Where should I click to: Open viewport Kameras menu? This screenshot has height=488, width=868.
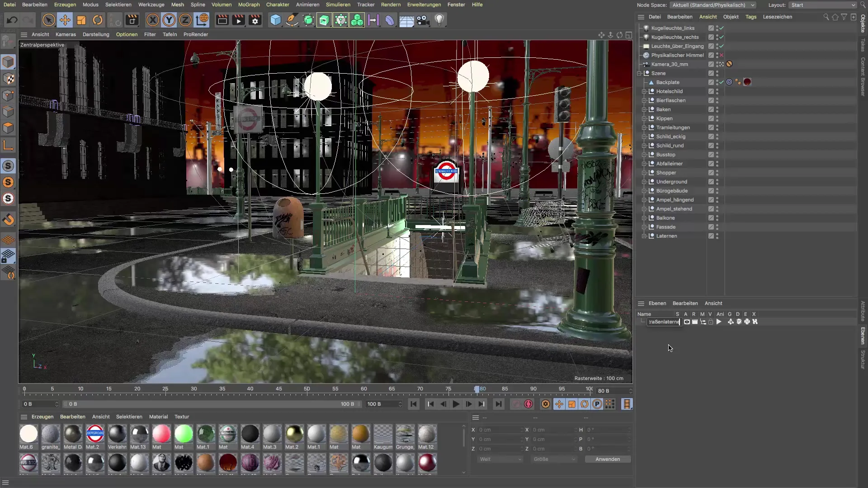coord(66,34)
